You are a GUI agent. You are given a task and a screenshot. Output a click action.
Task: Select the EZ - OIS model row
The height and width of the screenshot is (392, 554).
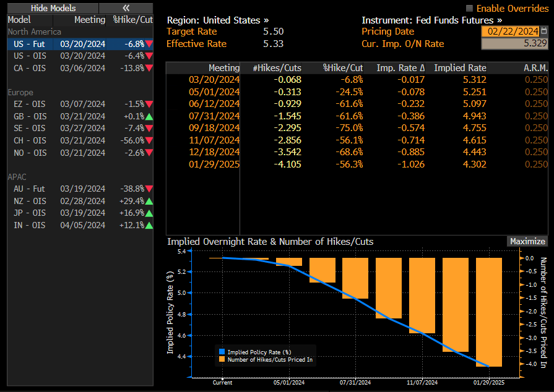(30, 104)
